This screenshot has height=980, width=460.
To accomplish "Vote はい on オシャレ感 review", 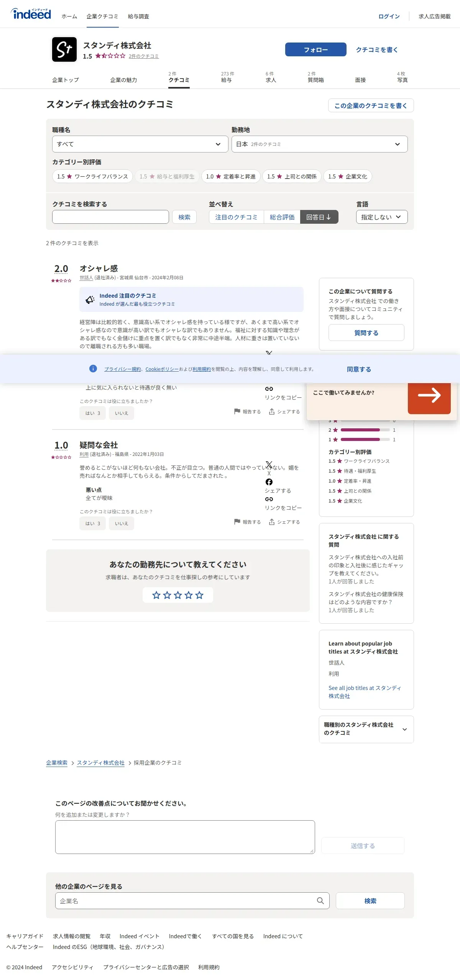I will [93, 413].
